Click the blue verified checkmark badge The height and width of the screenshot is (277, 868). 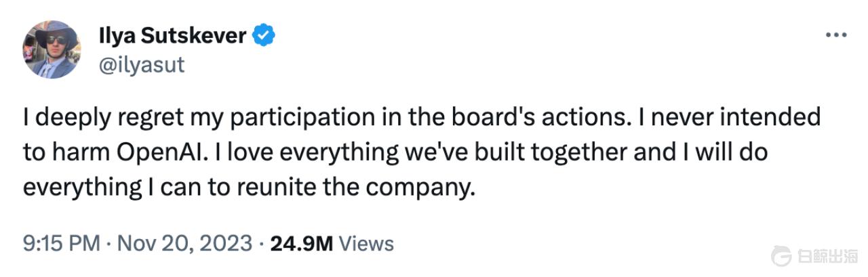pyautogui.click(x=263, y=36)
